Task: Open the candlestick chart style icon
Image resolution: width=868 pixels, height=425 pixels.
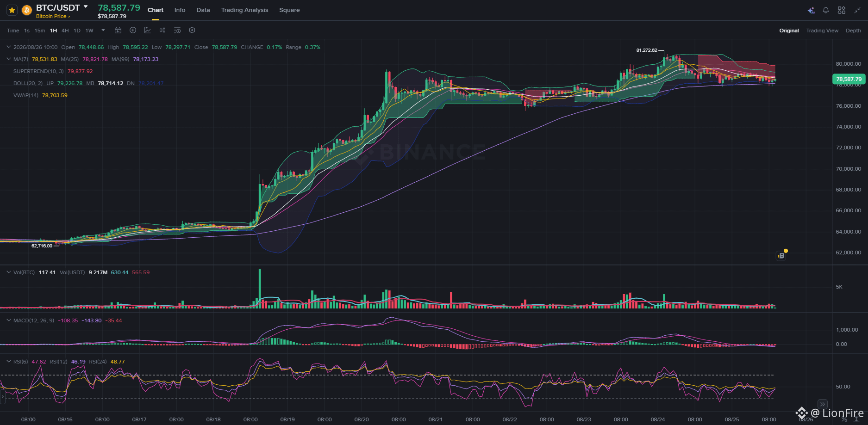Action: point(162,31)
